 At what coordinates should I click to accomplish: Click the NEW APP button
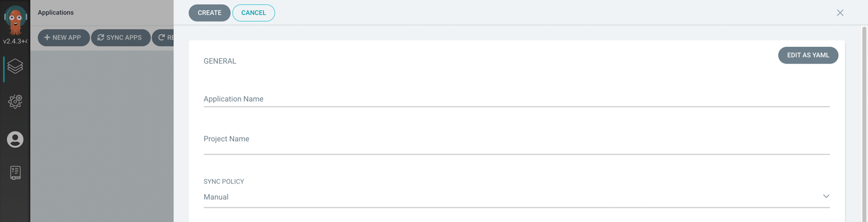pos(63,37)
